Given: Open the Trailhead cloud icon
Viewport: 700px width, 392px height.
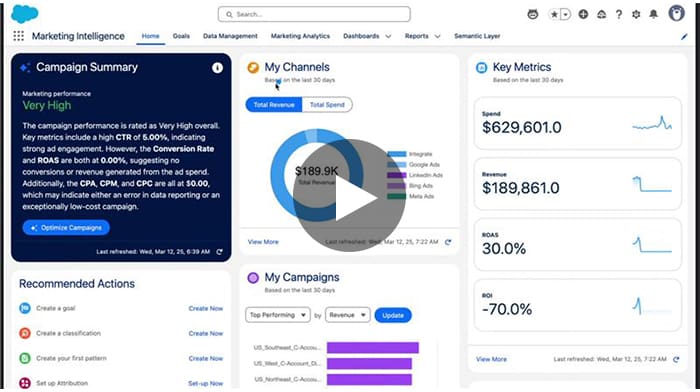Looking at the screenshot, I should (x=601, y=14).
